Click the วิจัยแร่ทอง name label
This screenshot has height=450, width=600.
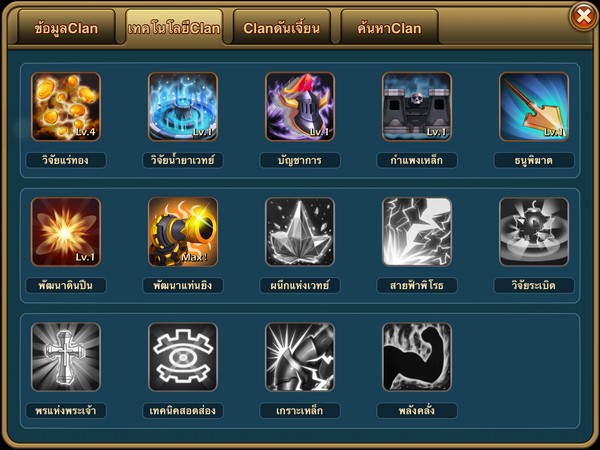(x=66, y=160)
